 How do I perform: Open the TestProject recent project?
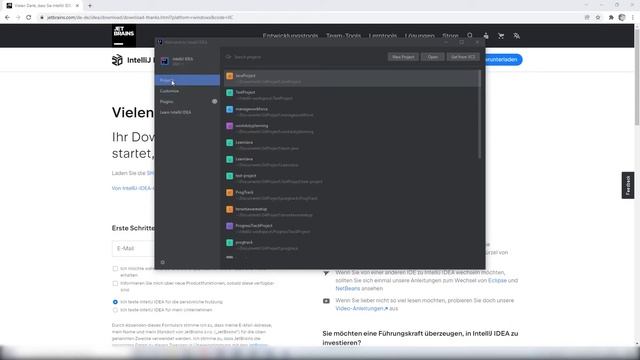[x=352, y=95]
